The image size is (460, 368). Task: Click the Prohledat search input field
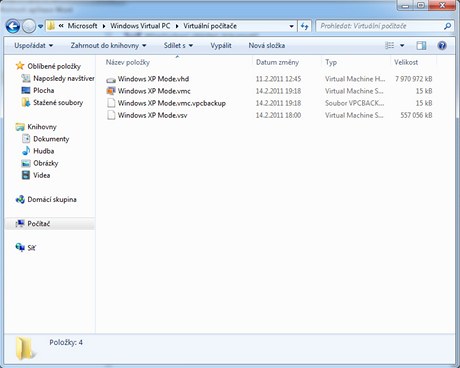[x=380, y=26]
